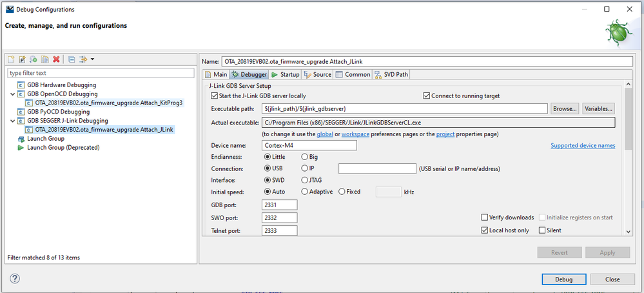
Task: Click the scrollbar down arrow
Action: point(628,232)
